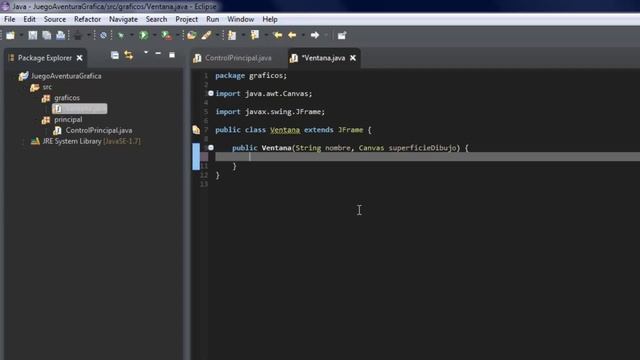Click the pencil Search toolbar icon
The height and width of the screenshot is (360, 640).
tap(206, 36)
